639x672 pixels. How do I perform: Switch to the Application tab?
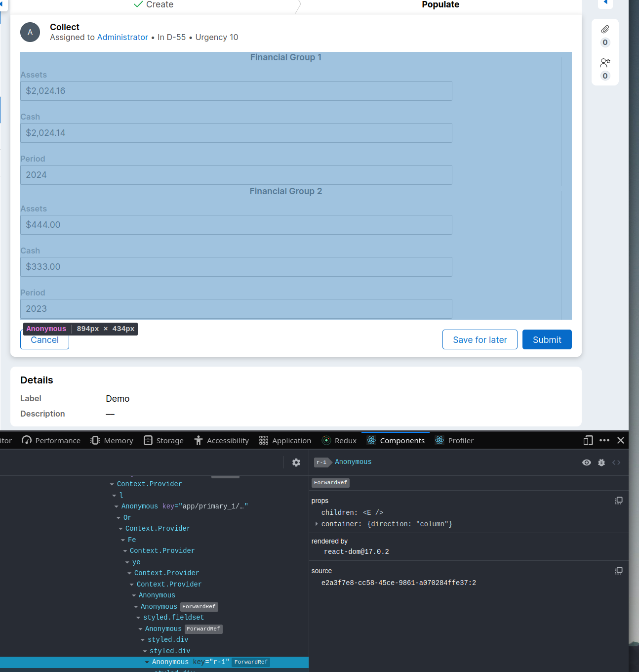click(x=285, y=440)
